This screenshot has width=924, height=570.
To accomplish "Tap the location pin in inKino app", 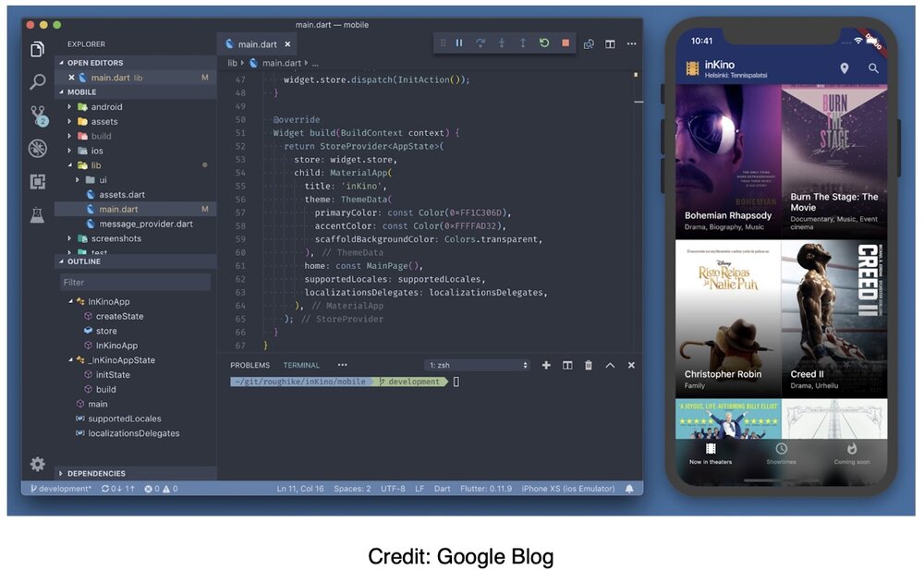I will pos(845,69).
